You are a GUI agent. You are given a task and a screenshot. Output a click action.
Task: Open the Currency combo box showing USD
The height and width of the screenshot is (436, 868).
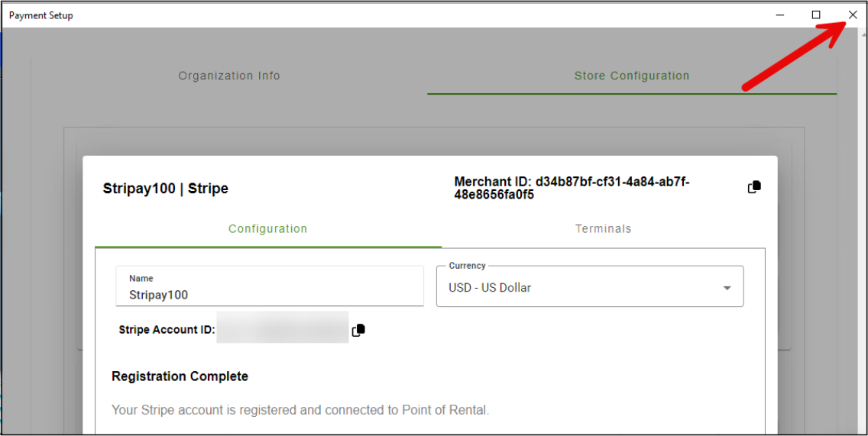point(581,288)
